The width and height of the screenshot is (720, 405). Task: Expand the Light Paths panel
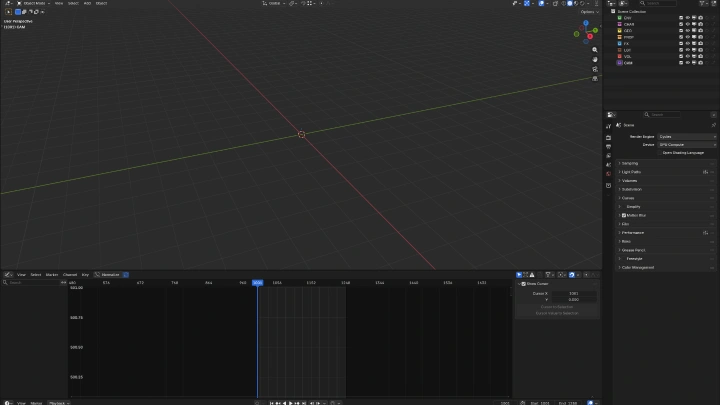(659, 172)
